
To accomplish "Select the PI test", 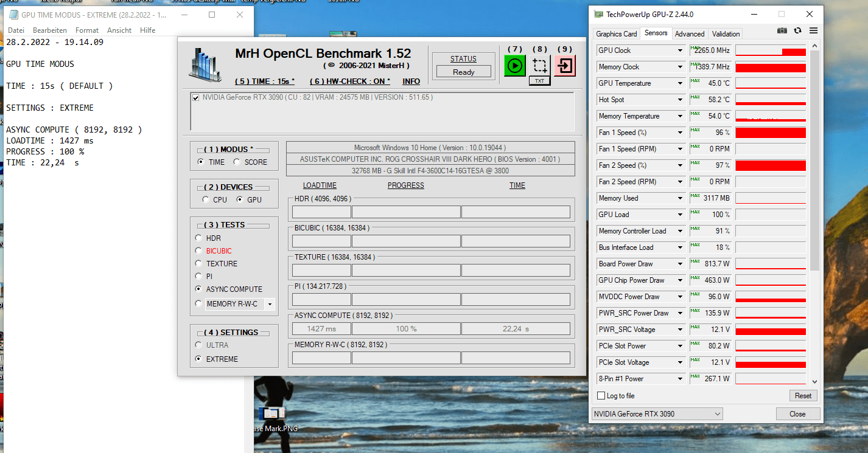I will [198, 276].
